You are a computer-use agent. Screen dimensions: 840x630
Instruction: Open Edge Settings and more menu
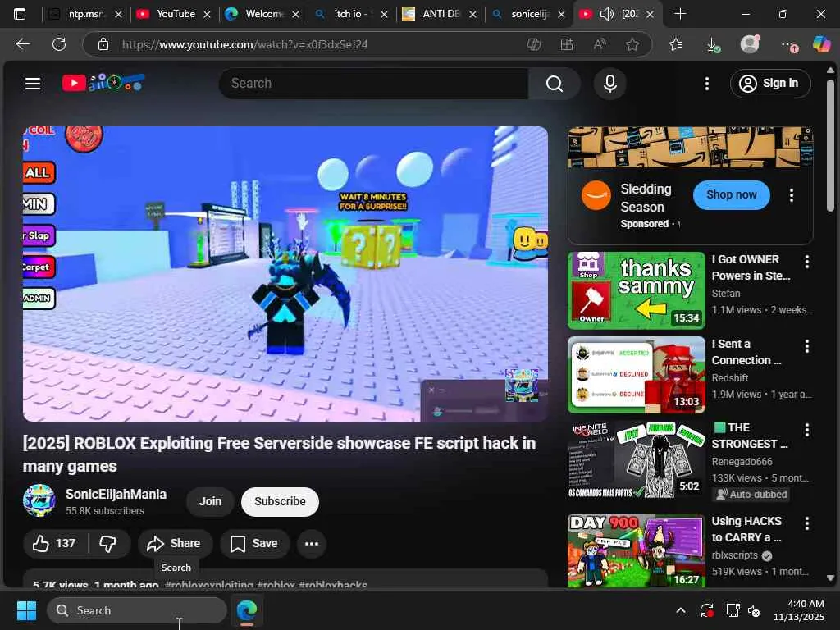tap(788, 45)
